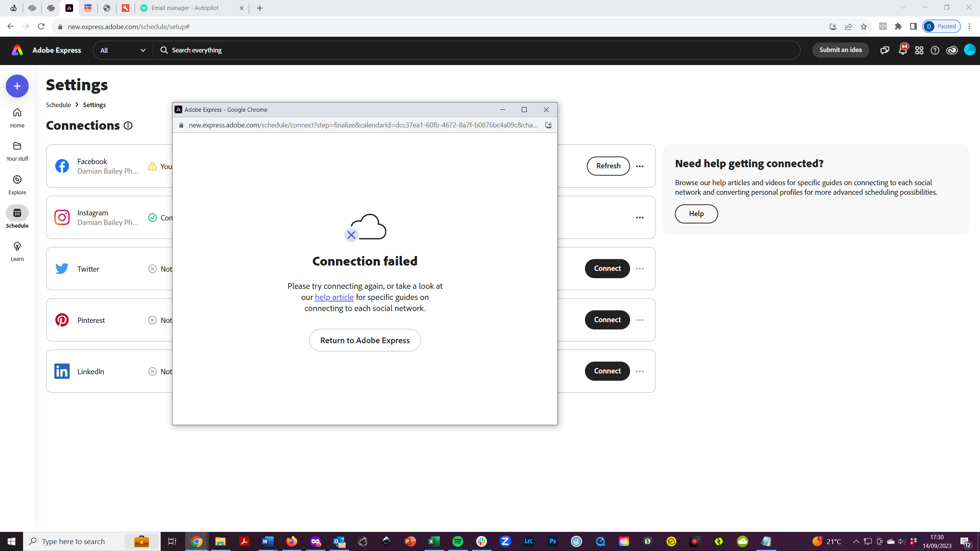Screen dimensions: 980x551
Task: Open the help question mark icon
Action: point(935,51)
